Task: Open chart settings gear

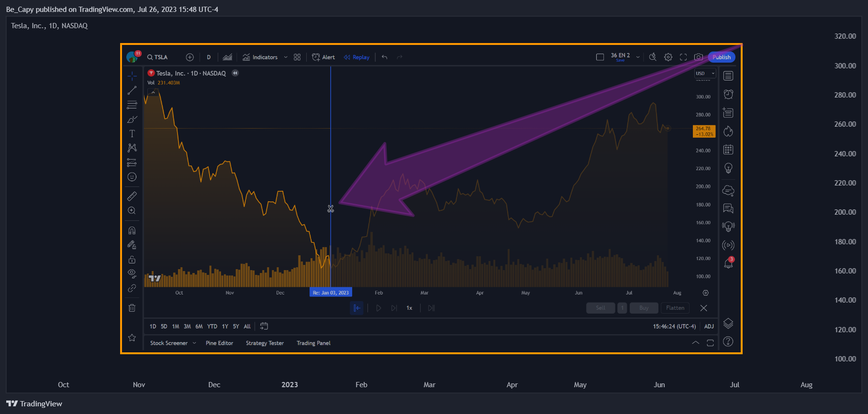Action: click(x=668, y=57)
